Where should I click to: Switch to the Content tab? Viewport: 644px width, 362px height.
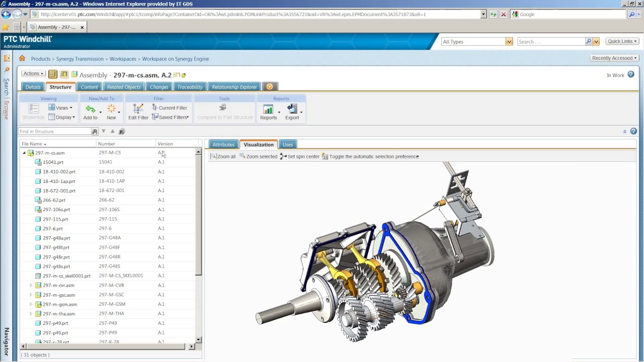coord(89,87)
